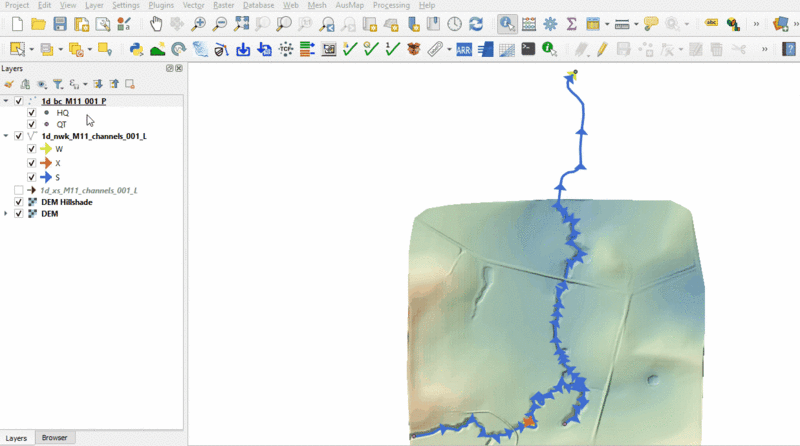Open the Raster menu
800x446 pixels.
(223, 5)
